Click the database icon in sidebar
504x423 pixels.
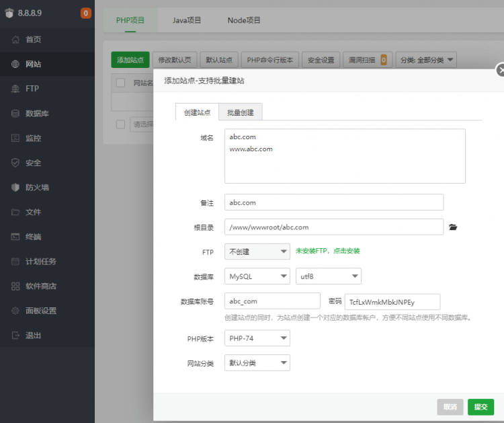(15, 114)
